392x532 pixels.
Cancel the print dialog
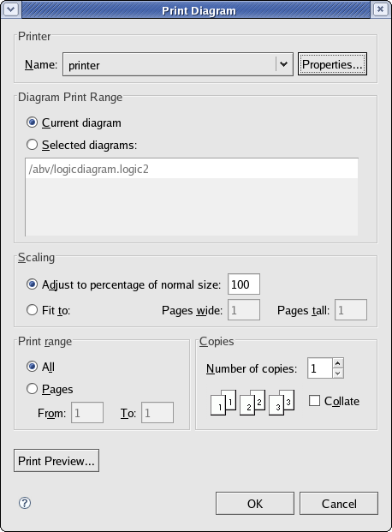pos(339,504)
